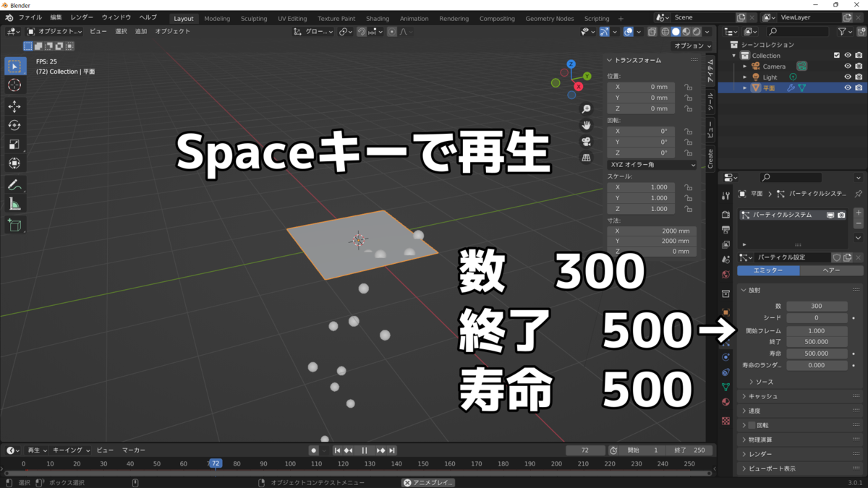Switch to the Shading workspace tab
The height and width of the screenshot is (488, 868).
[x=378, y=18]
